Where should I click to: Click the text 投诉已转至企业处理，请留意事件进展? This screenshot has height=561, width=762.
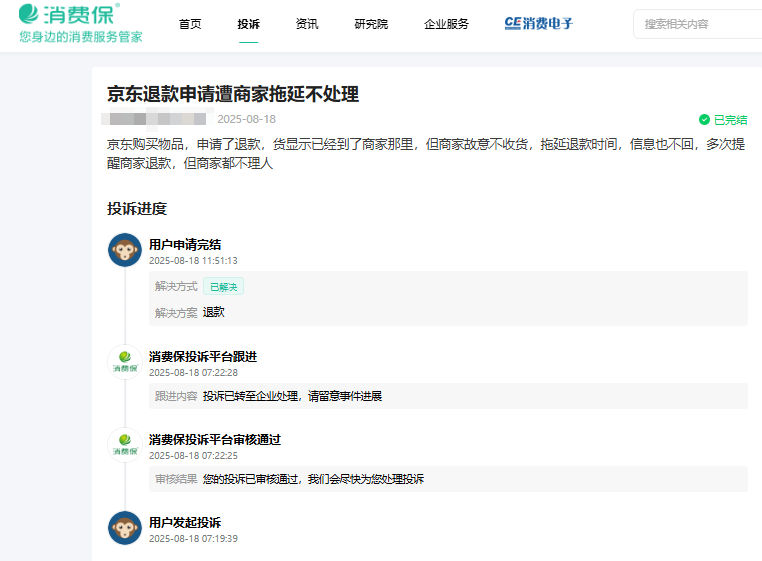(293, 396)
